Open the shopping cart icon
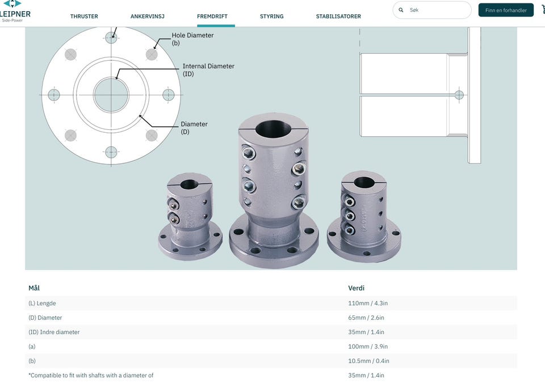 pyautogui.click(x=543, y=10)
